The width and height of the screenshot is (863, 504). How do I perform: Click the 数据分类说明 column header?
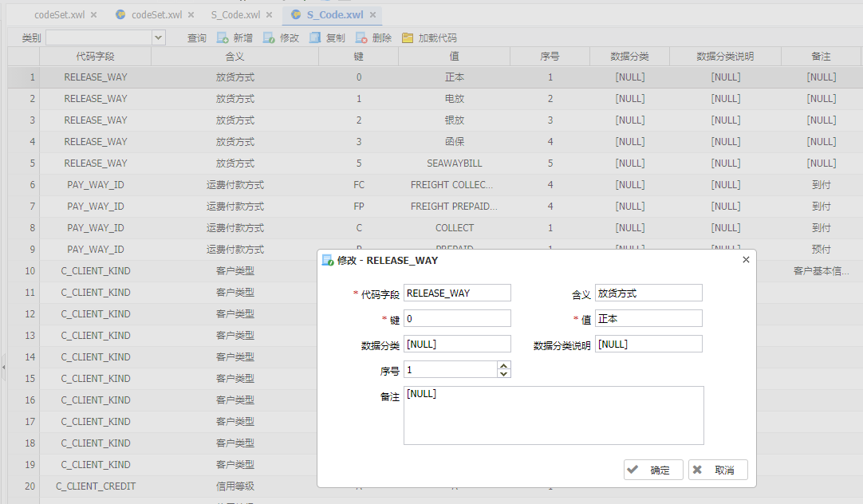[725, 56]
